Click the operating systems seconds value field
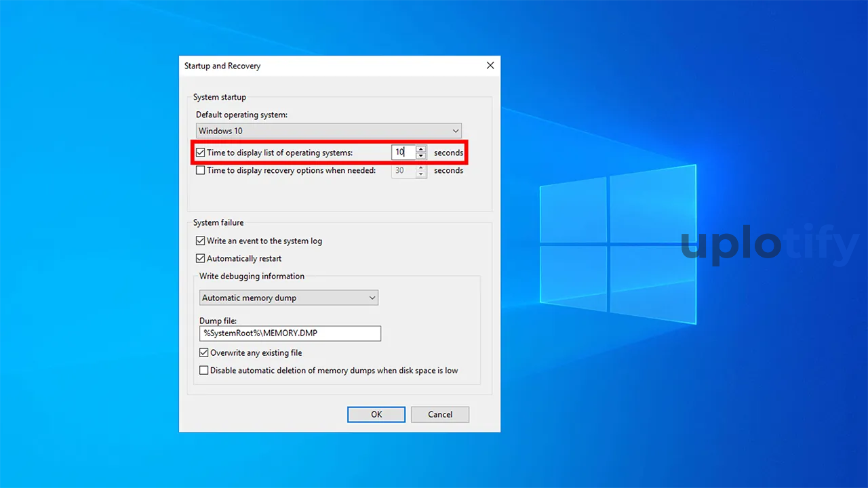This screenshot has width=868, height=488. pyautogui.click(x=403, y=152)
